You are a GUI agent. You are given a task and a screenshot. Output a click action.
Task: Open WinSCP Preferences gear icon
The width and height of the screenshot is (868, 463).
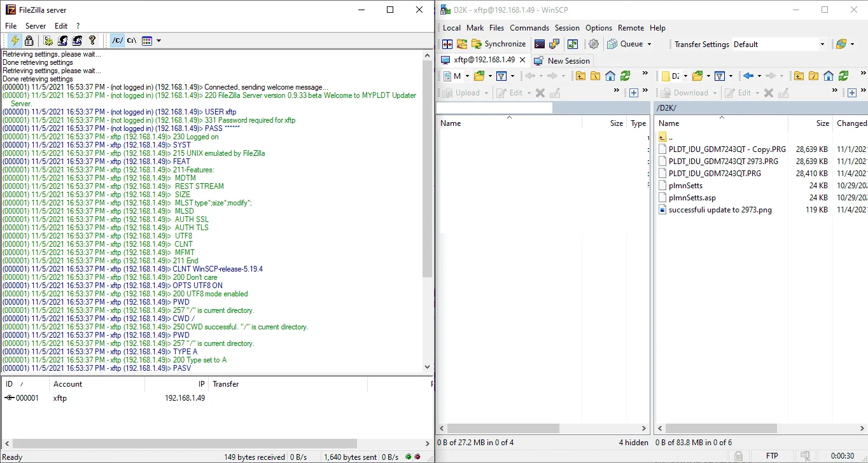(594, 44)
